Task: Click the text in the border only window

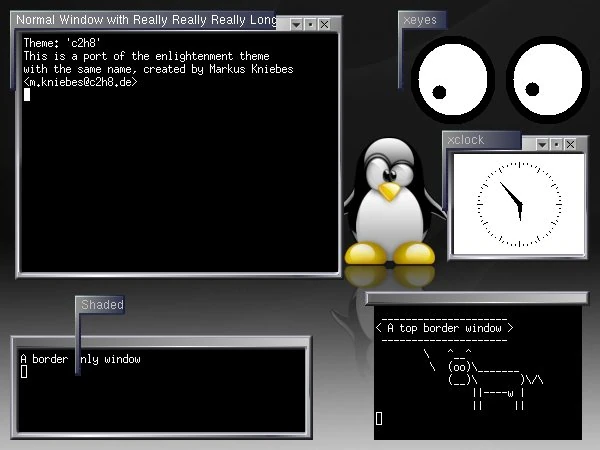Action: (x=80, y=359)
